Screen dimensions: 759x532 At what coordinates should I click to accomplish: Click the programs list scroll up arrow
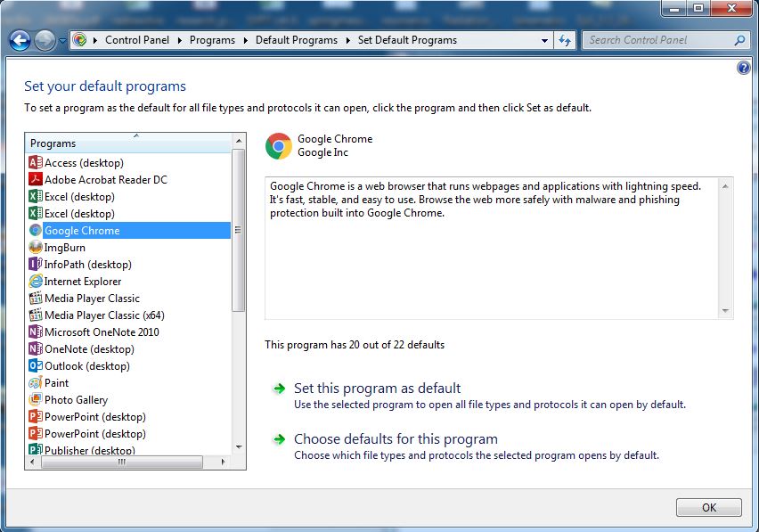(x=238, y=141)
